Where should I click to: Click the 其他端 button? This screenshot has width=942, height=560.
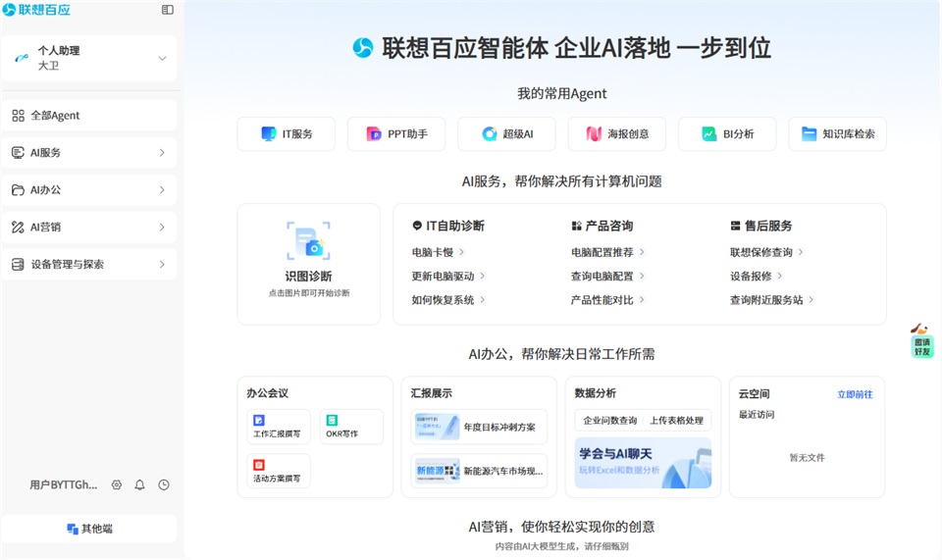[89, 529]
